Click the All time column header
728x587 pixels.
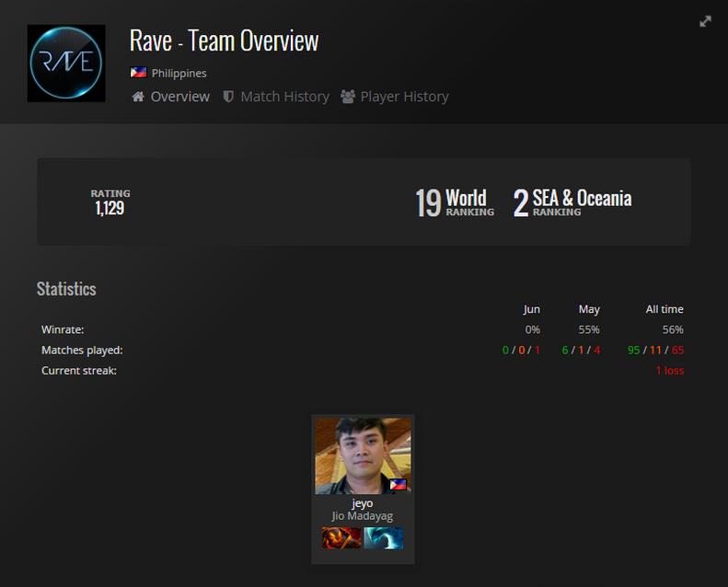[x=664, y=309]
